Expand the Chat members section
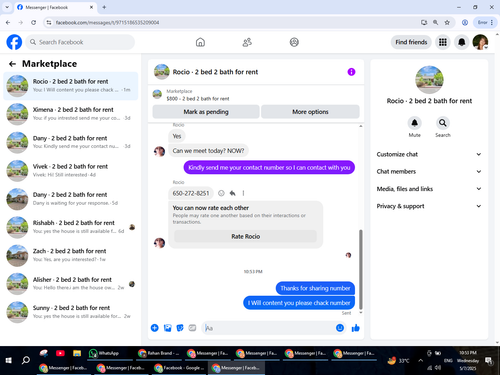Viewport: 500px width, 375px height. pos(429,172)
